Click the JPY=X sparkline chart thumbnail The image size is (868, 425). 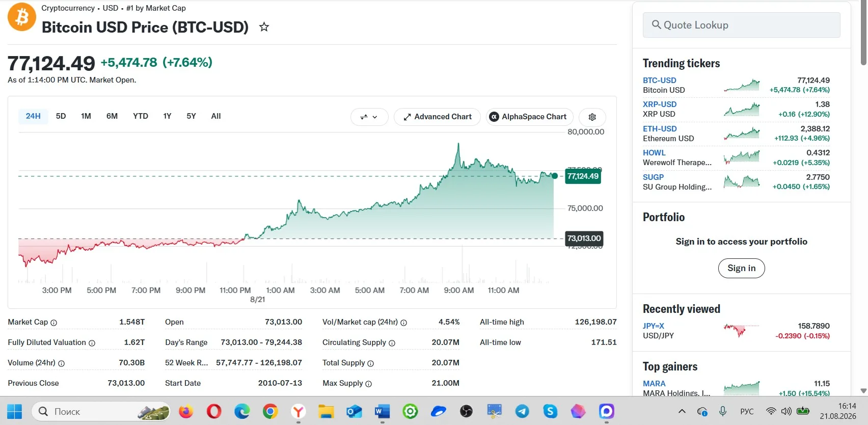point(742,330)
